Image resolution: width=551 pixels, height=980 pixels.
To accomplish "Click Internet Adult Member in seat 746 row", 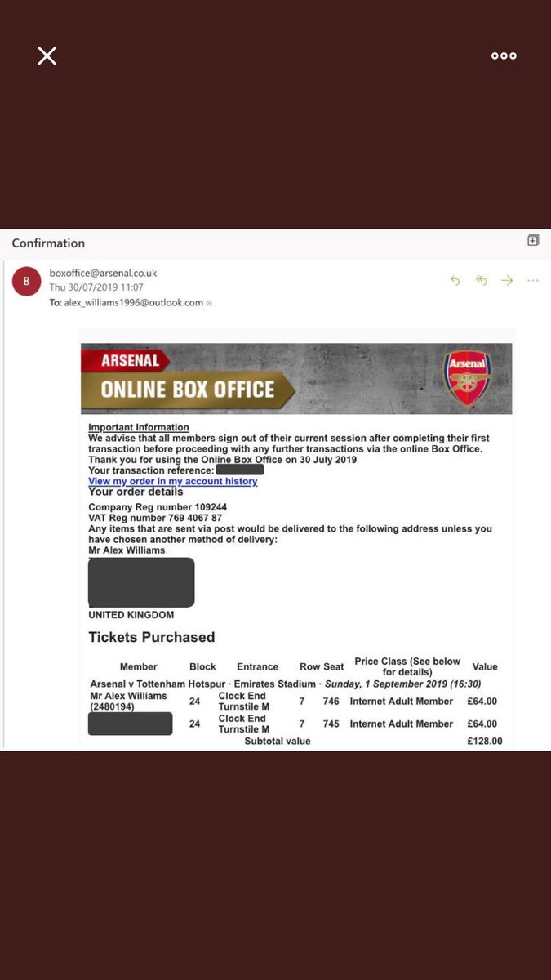I will [x=401, y=701].
